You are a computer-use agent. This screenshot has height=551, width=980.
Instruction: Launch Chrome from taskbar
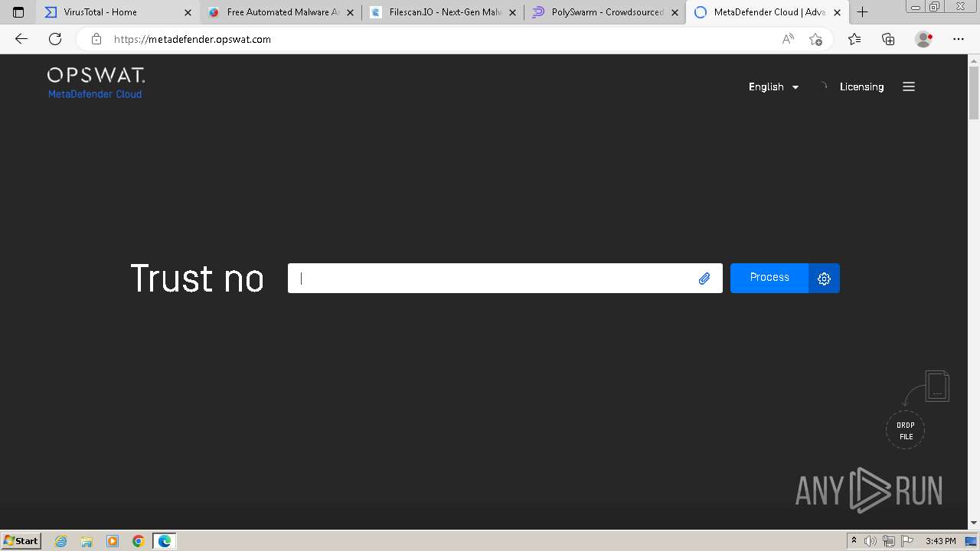click(139, 541)
